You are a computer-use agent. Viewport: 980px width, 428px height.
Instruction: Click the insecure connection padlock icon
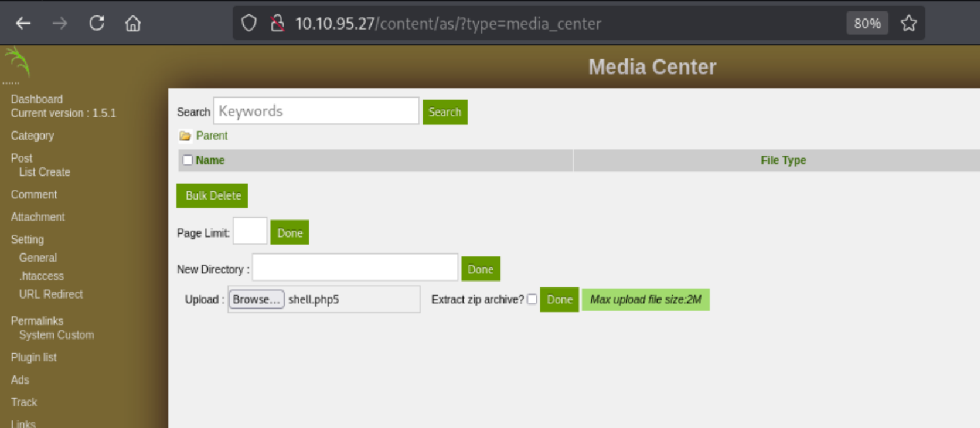tap(276, 22)
